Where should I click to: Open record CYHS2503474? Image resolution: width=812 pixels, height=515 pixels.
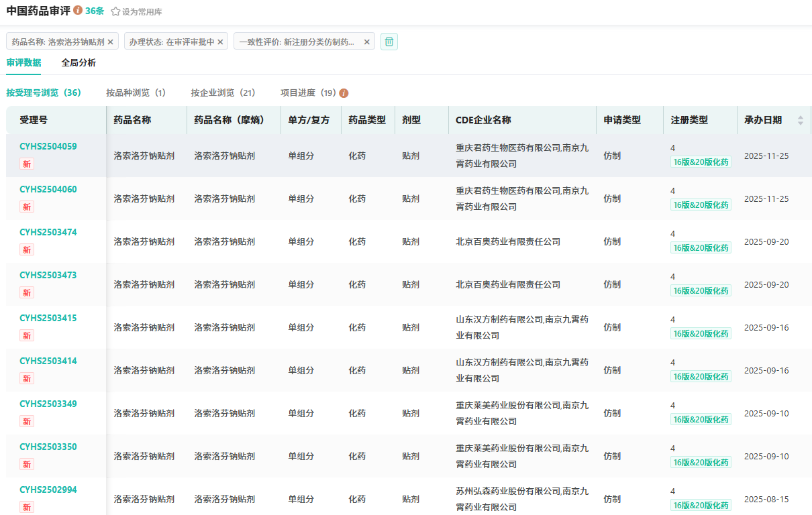pos(48,232)
